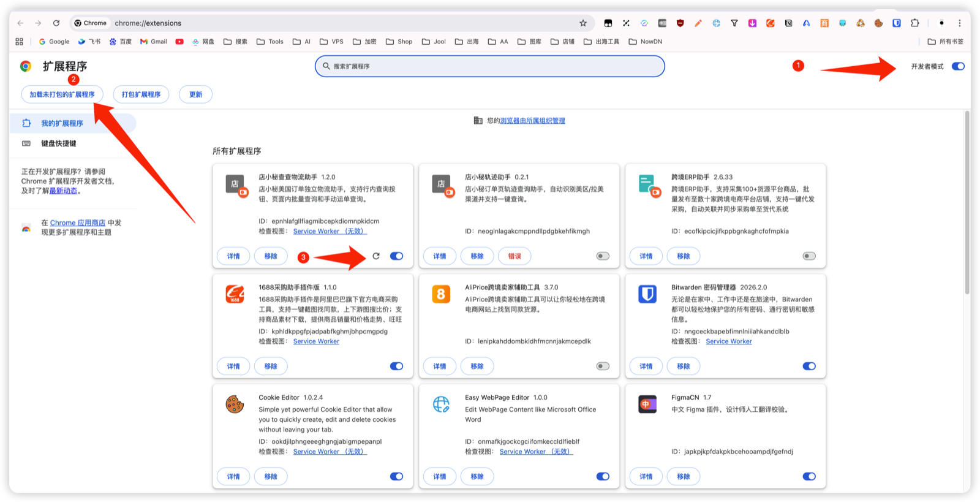
Task: Click the blue globe toolbar extension icon
Action: 716,23
